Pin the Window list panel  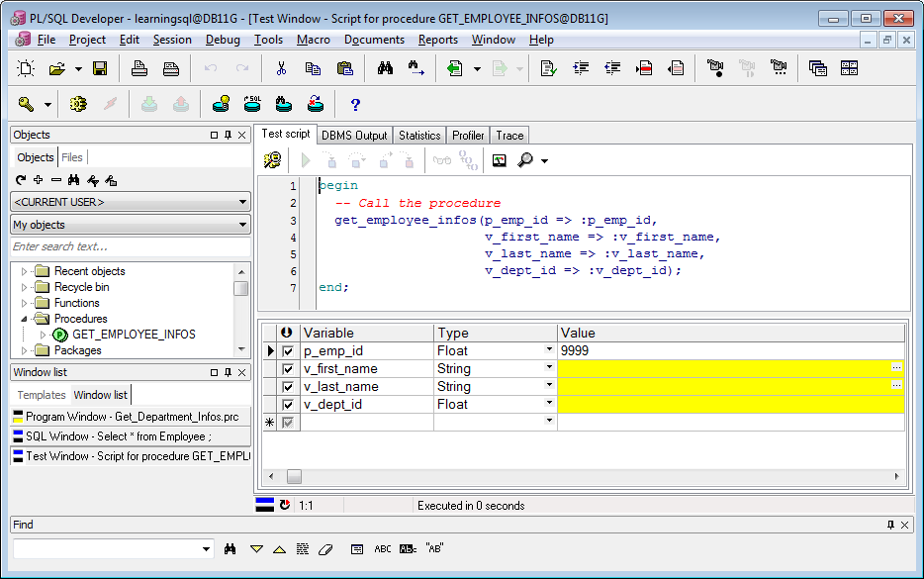[229, 372]
